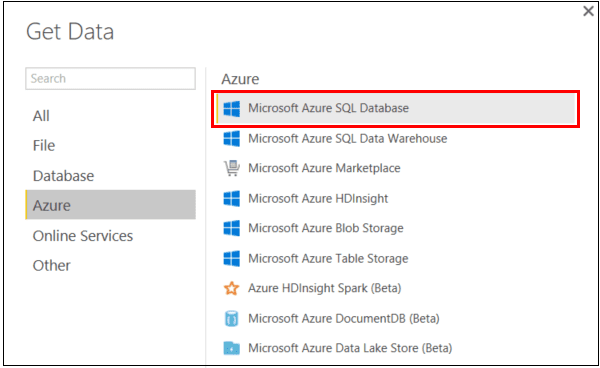Choose Microsoft Azure SQL Database text
600x368 pixels.
tap(328, 108)
